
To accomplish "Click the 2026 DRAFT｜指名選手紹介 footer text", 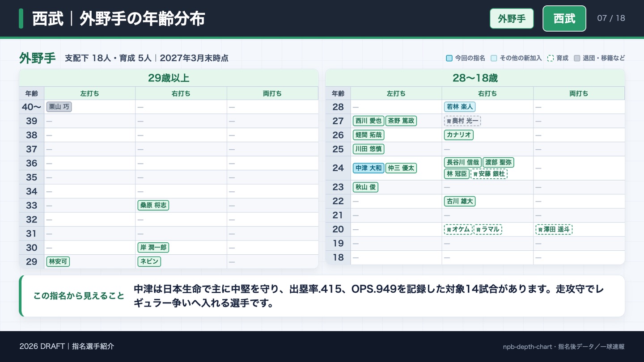I will tap(67, 346).
